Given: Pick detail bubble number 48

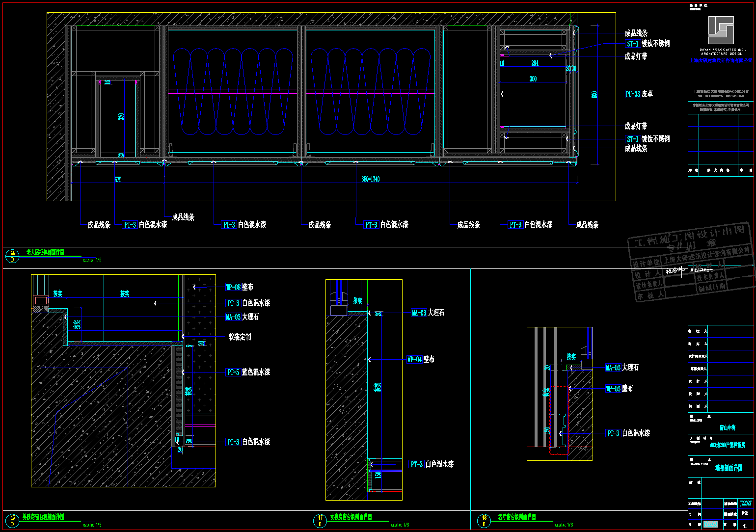Looking at the screenshot, I should [484, 521].
